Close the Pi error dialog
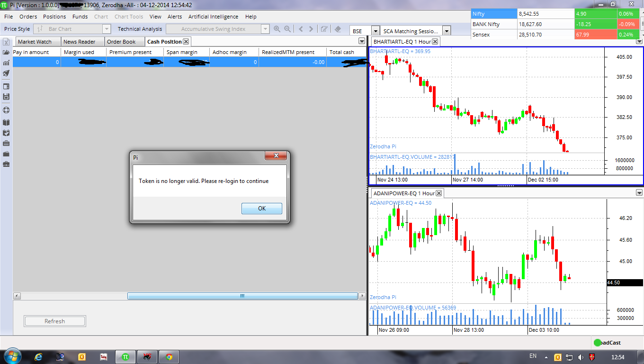 pos(276,156)
